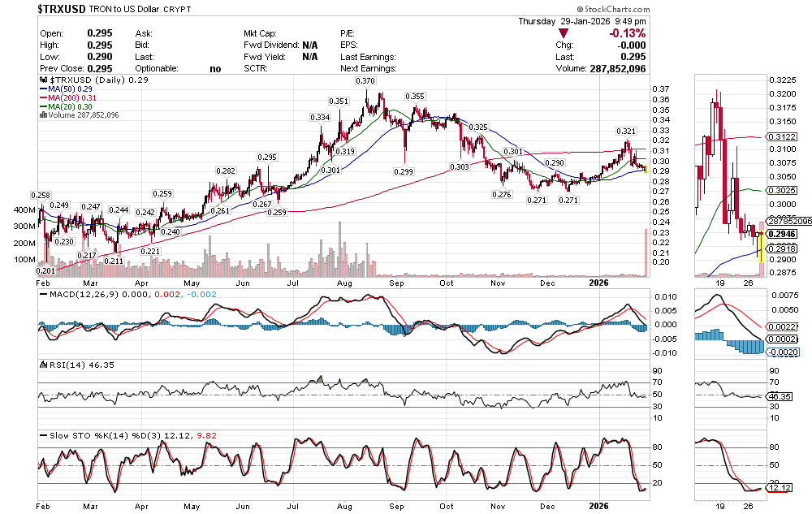
Task: Click the 0.3122 MA(200) value tag
Action: pyautogui.click(x=781, y=137)
